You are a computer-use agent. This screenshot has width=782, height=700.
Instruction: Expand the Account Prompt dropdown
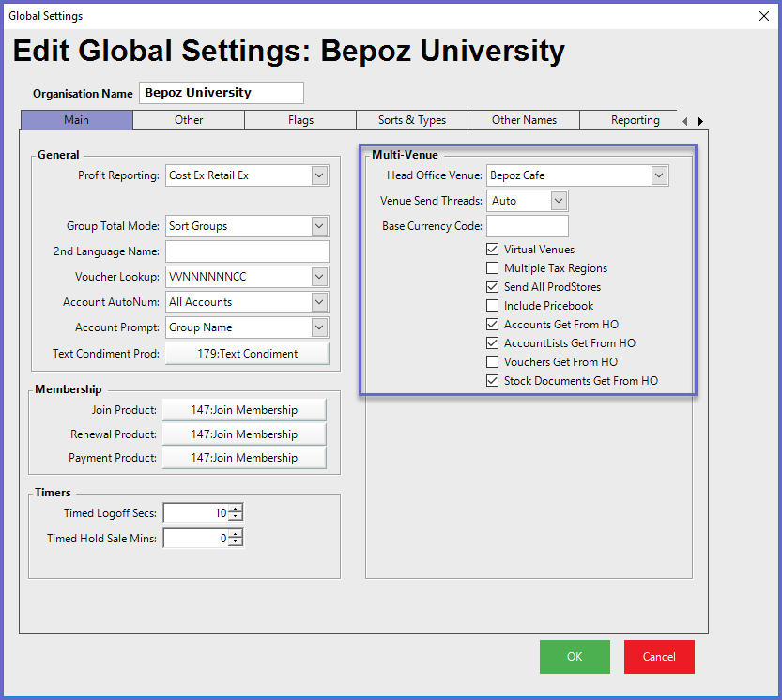(319, 327)
